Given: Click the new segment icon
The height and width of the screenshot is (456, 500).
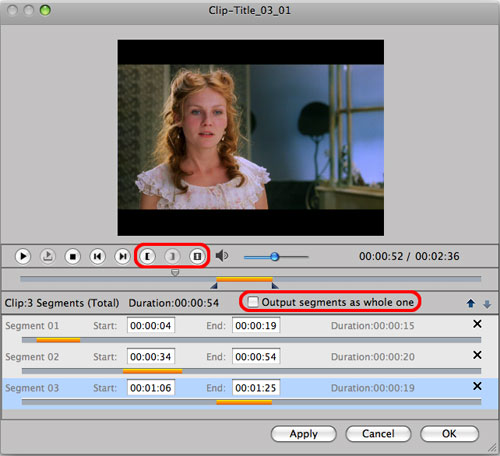Looking at the screenshot, I should point(197,256).
